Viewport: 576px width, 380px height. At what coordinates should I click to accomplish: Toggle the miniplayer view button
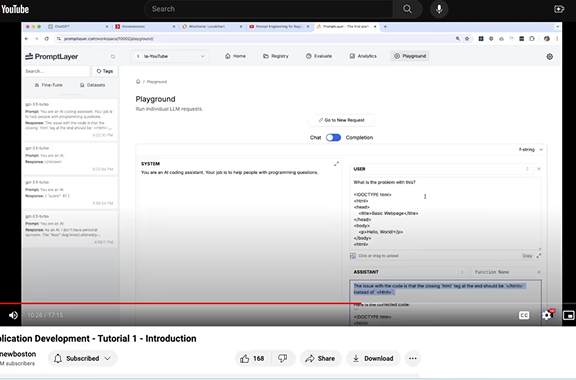click(569, 315)
